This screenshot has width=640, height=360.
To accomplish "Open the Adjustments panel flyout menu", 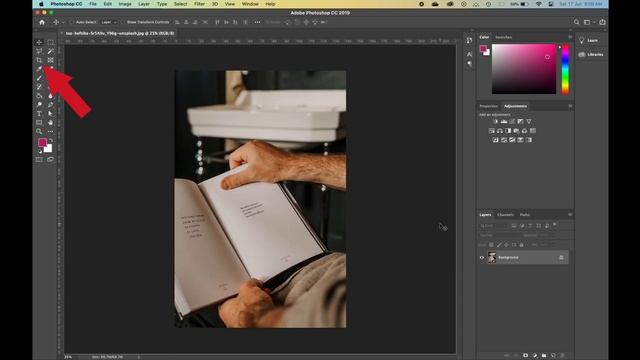I will point(570,106).
